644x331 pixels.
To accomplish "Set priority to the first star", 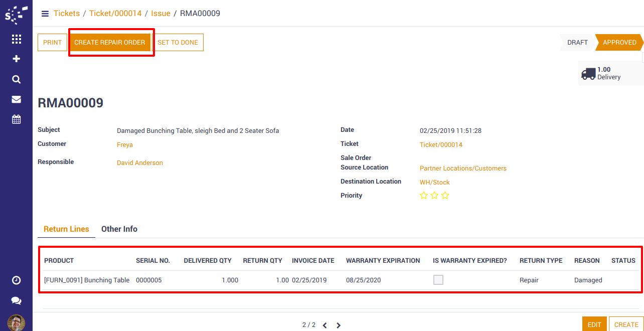I will click(x=424, y=196).
